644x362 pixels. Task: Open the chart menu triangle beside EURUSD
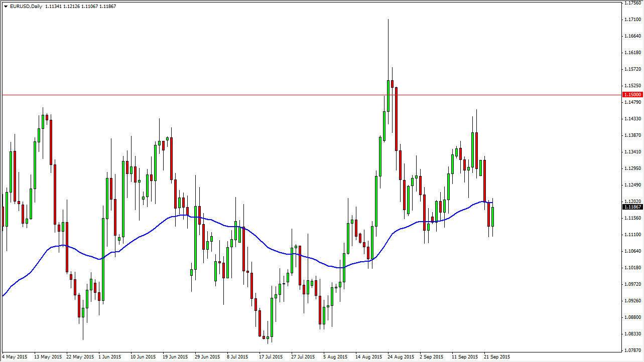pos(5,7)
